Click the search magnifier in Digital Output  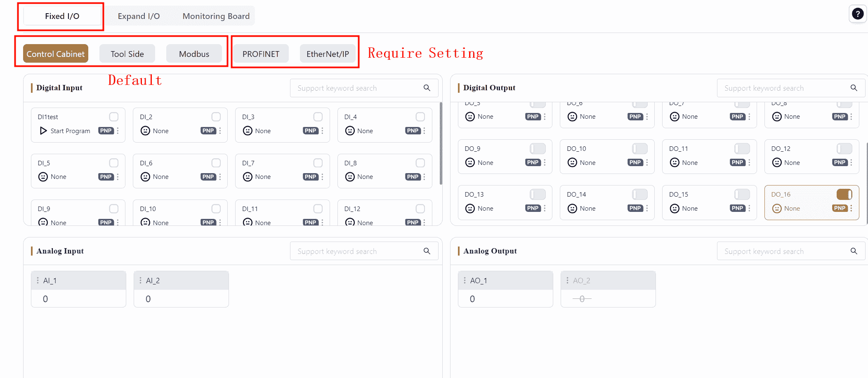pyautogui.click(x=854, y=88)
